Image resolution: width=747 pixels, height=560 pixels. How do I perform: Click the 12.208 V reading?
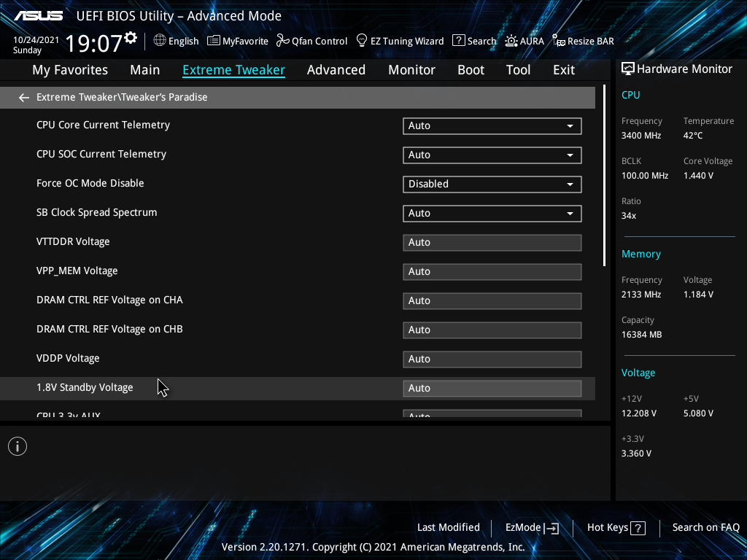point(639,413)
